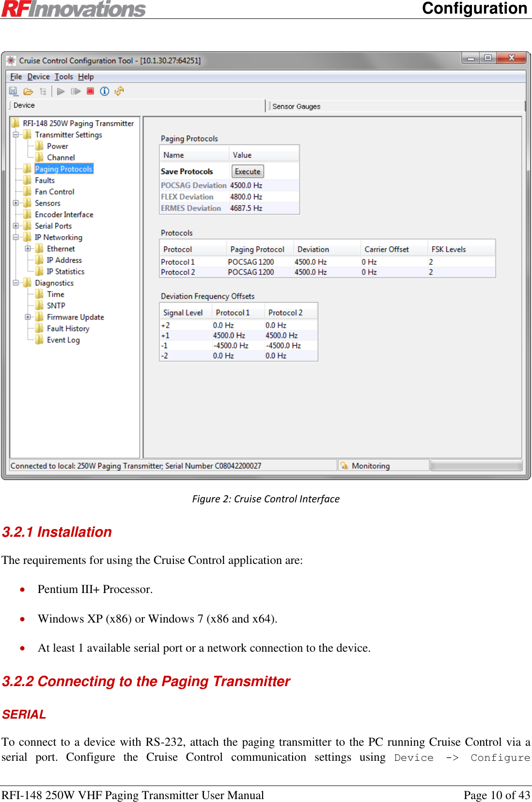Click the folder icon beside Fault History
Screen dimensions: 532x802
40,328
